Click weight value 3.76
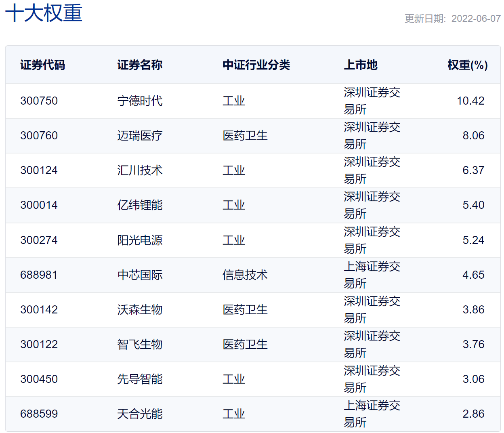The width and height of the screenshot is (504, 433). pos(473,344)
